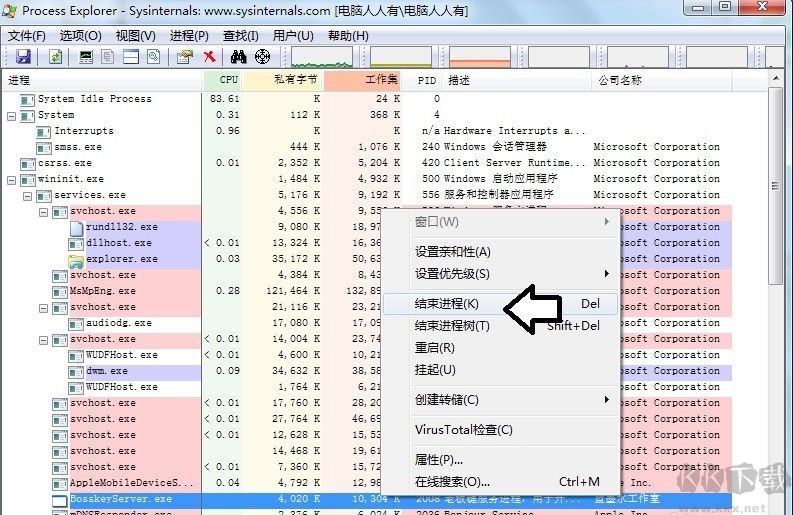The height and width of the screenshot is (515, 793).
Task: Click the green CPU usage mini graph
Action: point(322,57)
